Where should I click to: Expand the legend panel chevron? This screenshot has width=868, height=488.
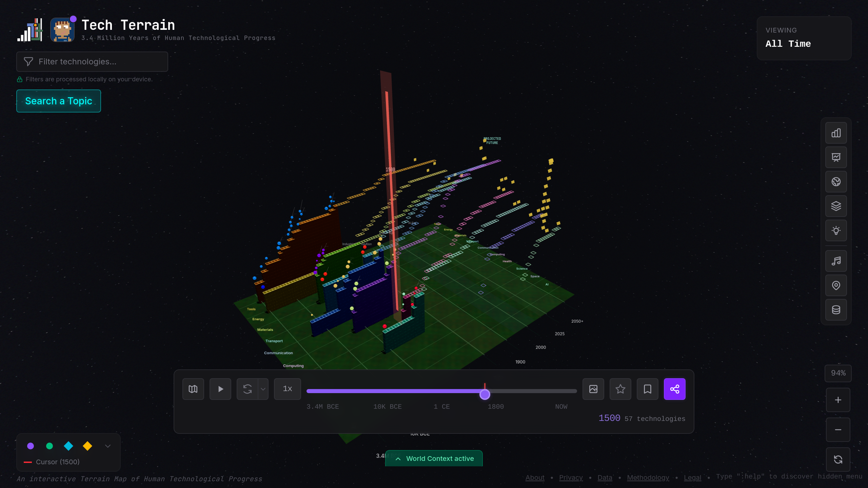[108, 446]
